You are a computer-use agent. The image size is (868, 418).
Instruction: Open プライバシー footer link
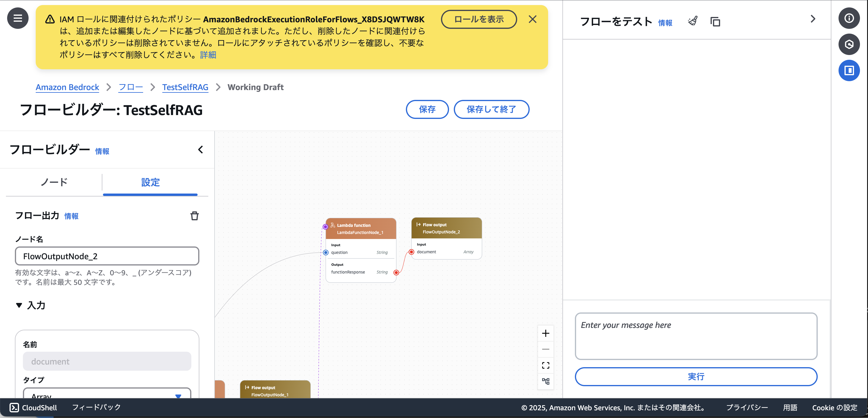[x=747, y=408]
